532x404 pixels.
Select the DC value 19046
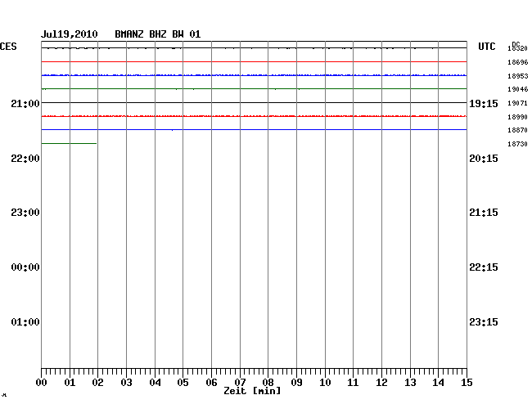[518, 89]
